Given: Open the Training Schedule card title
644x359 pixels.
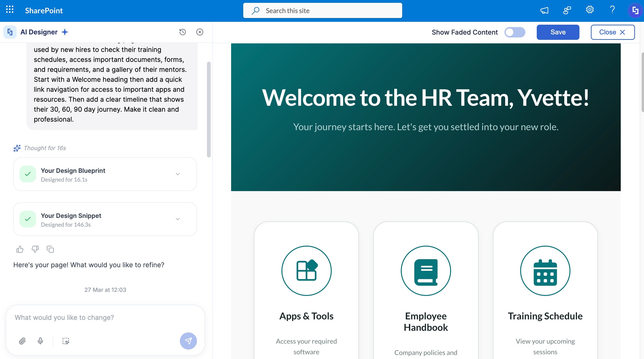Looking at the screenshot, I should (x=545, y=316).
